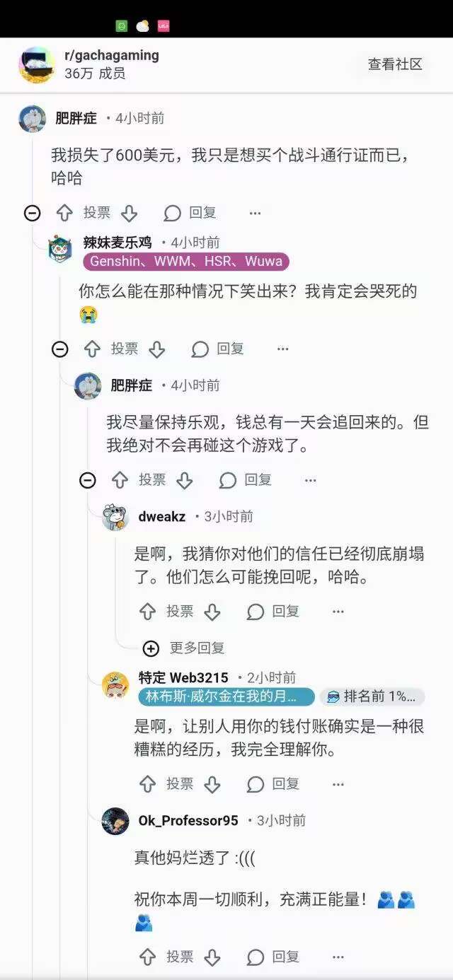Collapse the top-level 肥胖症 comment thread

tap(33, 213)
